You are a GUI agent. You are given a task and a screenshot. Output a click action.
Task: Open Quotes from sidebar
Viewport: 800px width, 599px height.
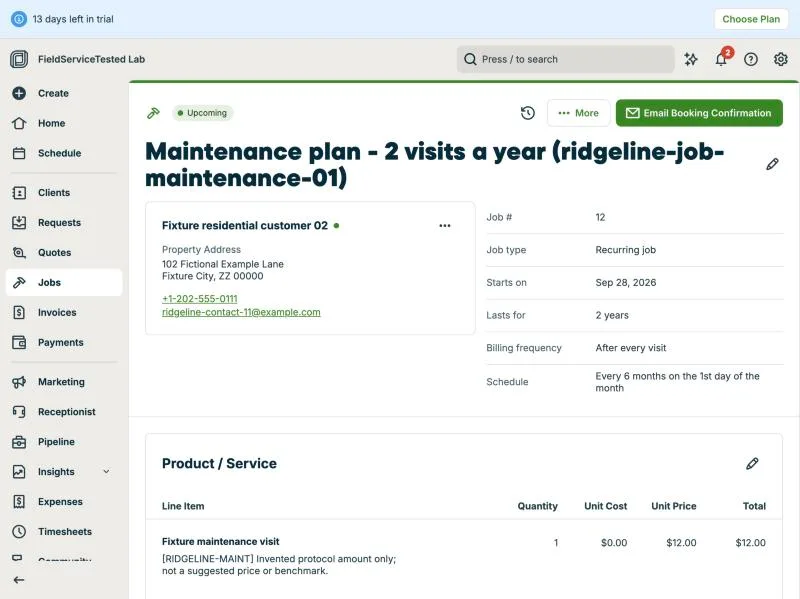click(x=55, y=253)
